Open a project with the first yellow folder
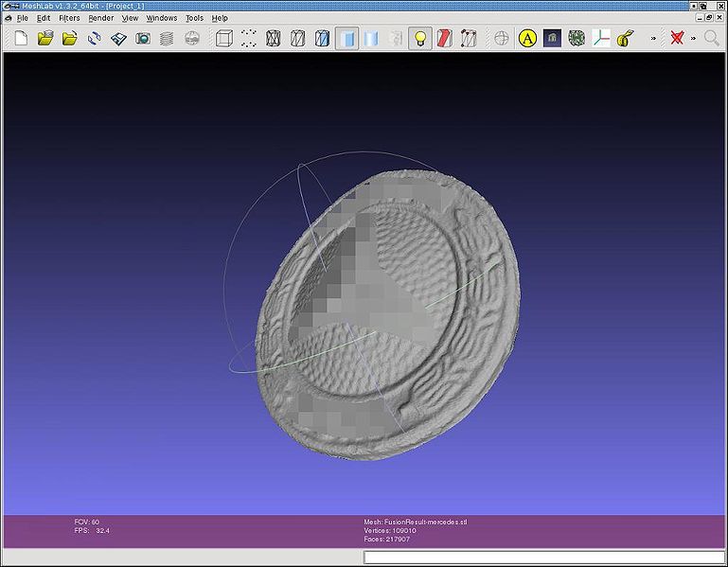Screen dimensions: 728x567 tap(45, 38)
